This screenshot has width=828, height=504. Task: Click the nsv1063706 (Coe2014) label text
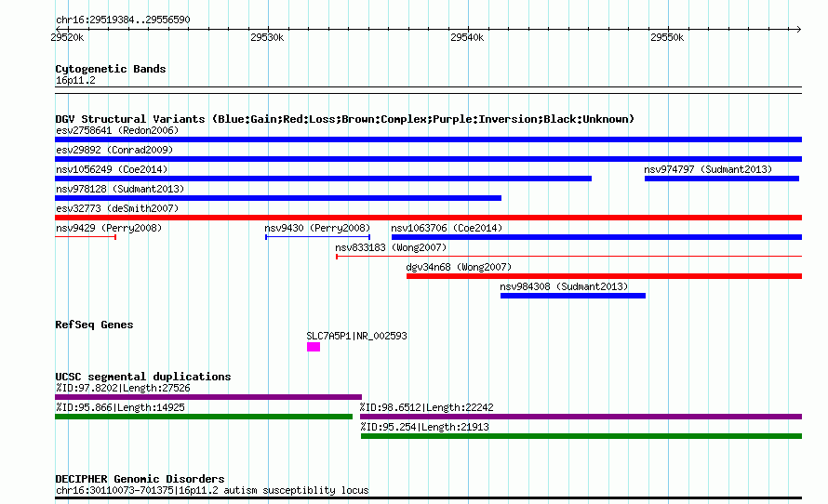point(447,228)
